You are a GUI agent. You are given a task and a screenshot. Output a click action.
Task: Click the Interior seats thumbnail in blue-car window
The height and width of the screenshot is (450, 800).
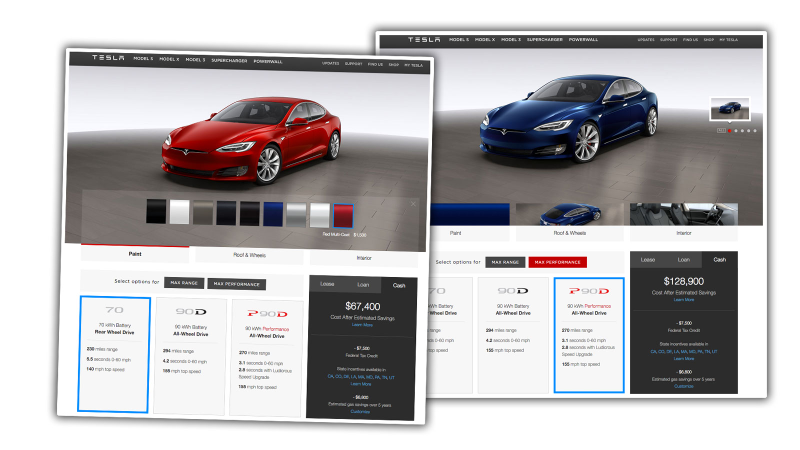point(684,214)
